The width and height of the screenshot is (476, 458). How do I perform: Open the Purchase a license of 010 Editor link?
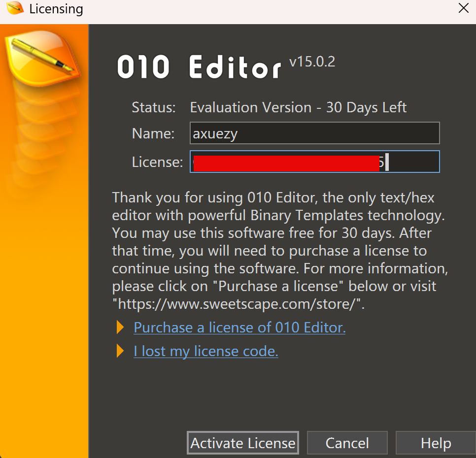pos(239,327)
